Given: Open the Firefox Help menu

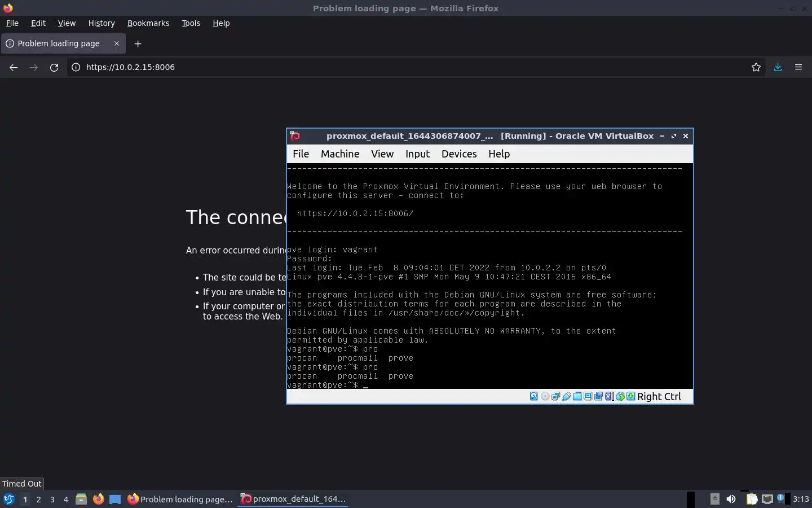Looking at the screenshot, I should coord(221,23).
